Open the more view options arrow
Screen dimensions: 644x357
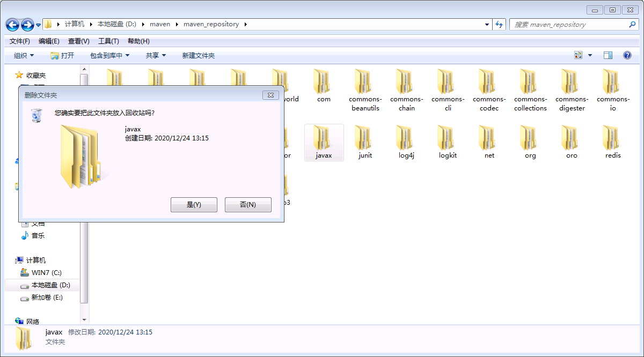[x=590, y=55]
